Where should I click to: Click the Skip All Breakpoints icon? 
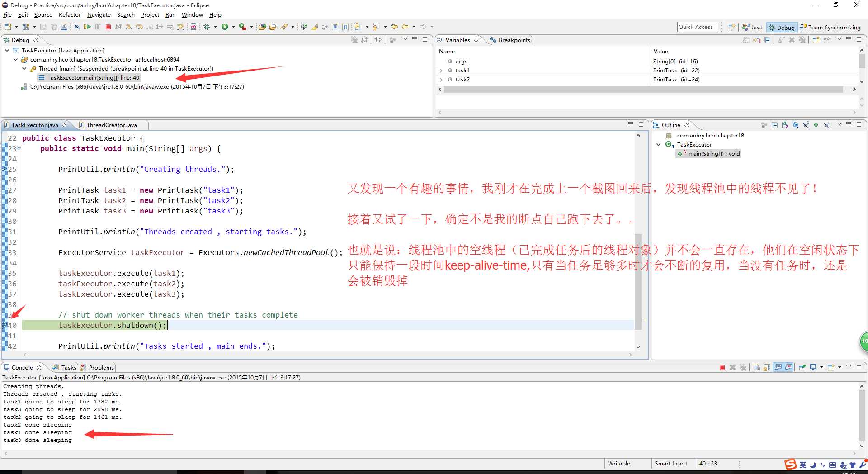(77, 27)
